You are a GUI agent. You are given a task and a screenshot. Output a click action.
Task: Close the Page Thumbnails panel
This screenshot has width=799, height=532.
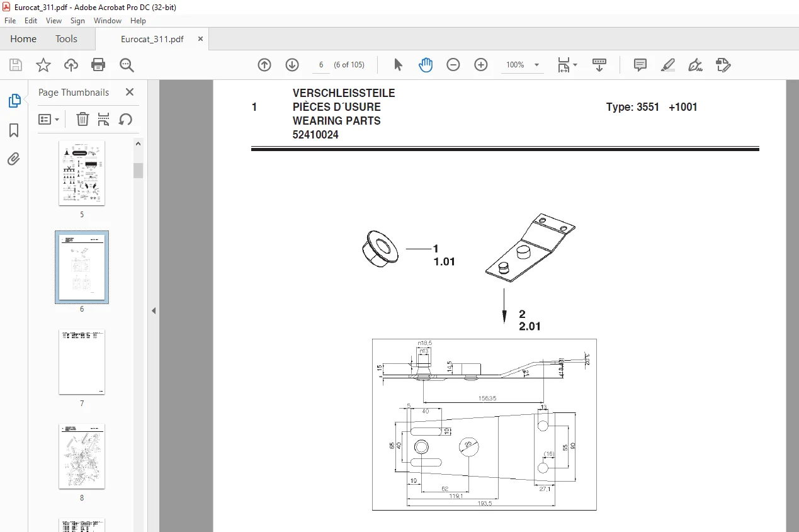130,92
